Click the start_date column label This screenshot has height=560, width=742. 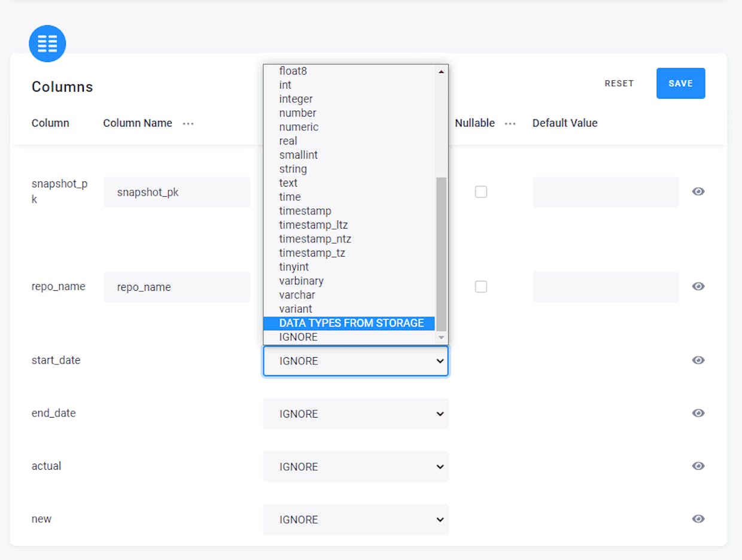[x=56, y=361]
